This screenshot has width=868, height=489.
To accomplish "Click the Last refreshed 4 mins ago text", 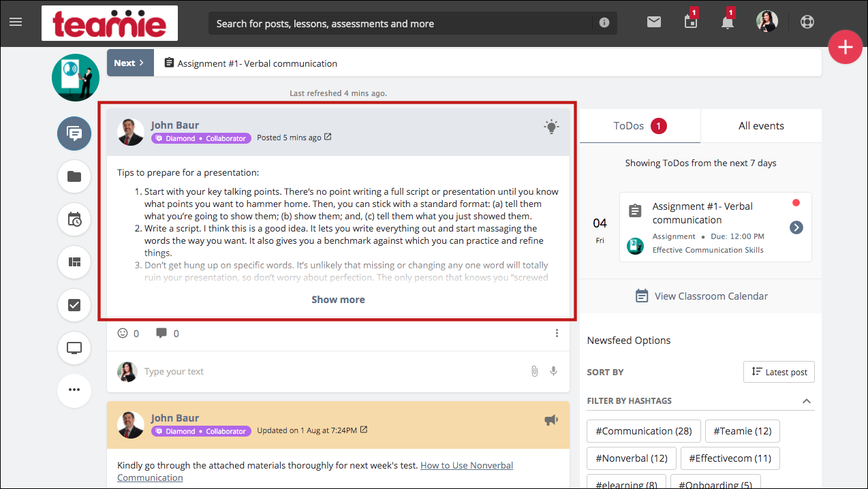I will coord(338,93).
